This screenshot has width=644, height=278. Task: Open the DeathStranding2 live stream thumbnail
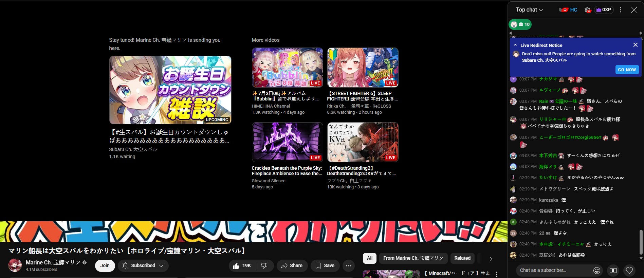click(x=363, y=142)
